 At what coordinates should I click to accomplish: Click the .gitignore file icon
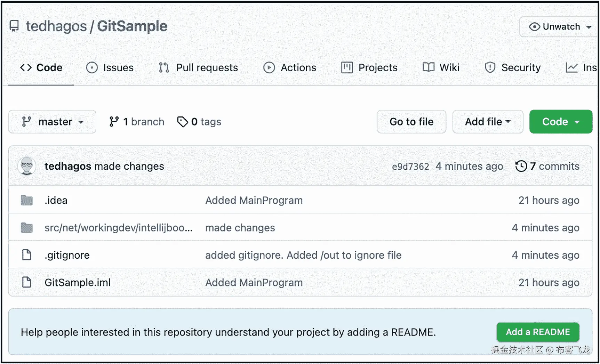(x=27, y=255)
